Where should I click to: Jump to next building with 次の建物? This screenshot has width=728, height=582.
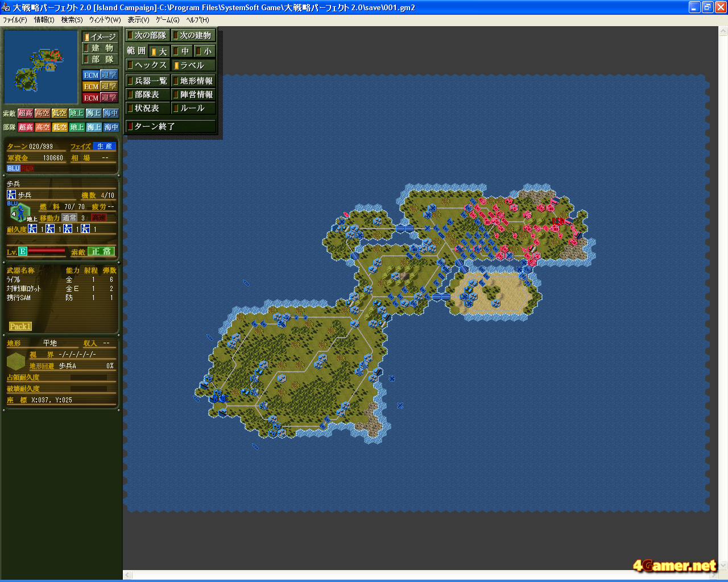pos(193,35)
